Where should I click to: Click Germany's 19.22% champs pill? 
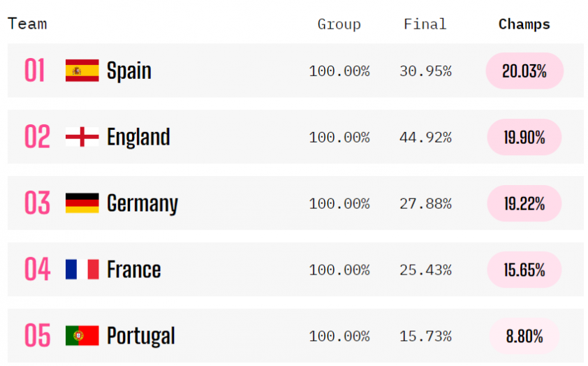point(524,203)
